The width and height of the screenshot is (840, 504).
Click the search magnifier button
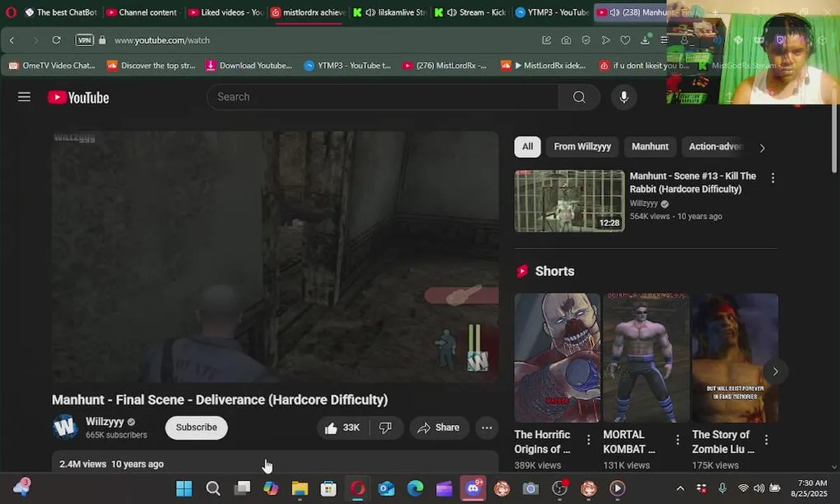point(579,97)
